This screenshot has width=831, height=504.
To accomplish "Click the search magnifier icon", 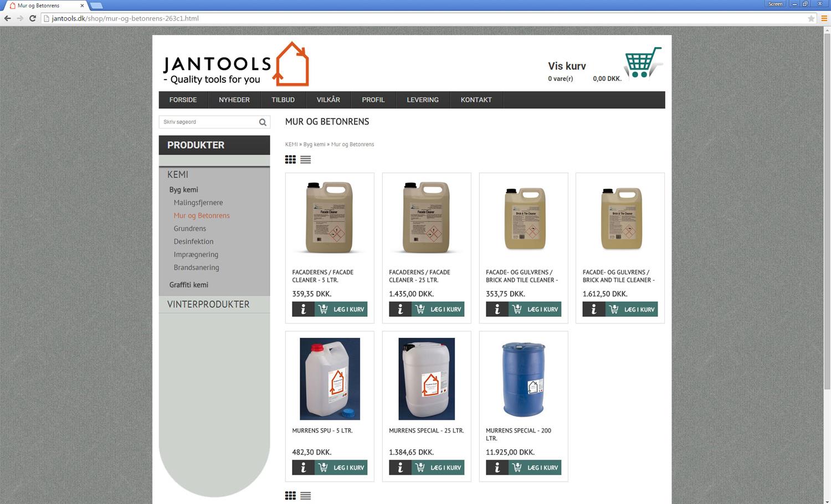I will (x=263, y=122).
